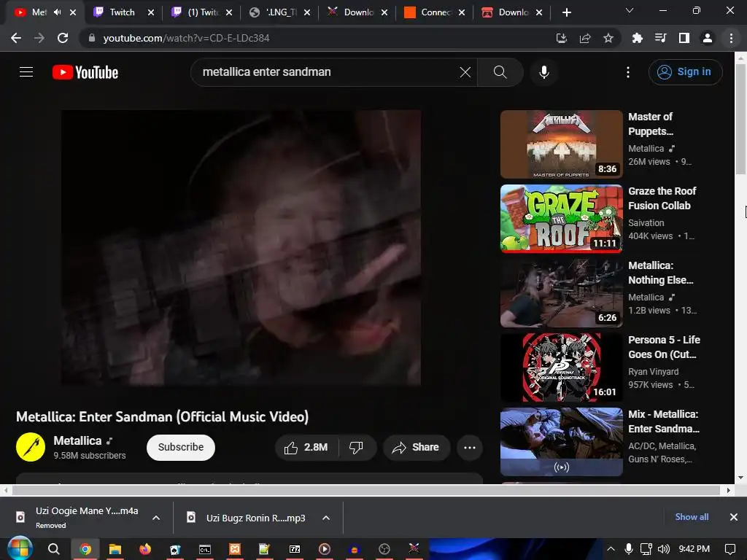Reload the page with refresh icon
The image size is (747, 560).
click(x=63, y=38)
